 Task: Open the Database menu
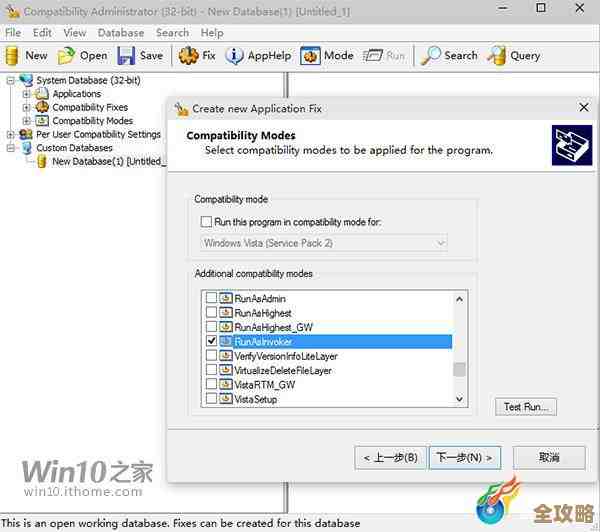pos(120,32)
